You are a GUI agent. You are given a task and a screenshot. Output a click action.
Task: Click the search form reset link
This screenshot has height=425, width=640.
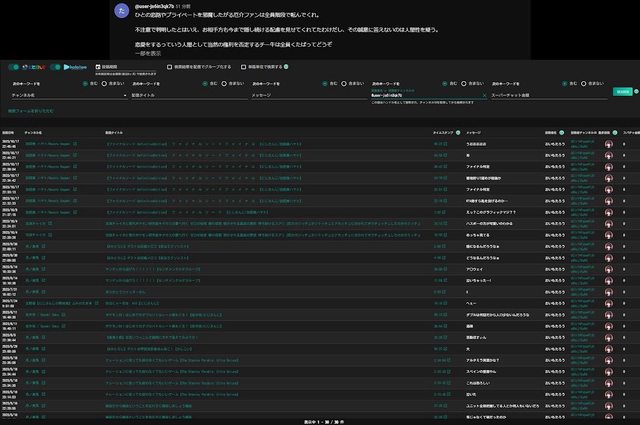pyautogui.click(x=31, y=110)
